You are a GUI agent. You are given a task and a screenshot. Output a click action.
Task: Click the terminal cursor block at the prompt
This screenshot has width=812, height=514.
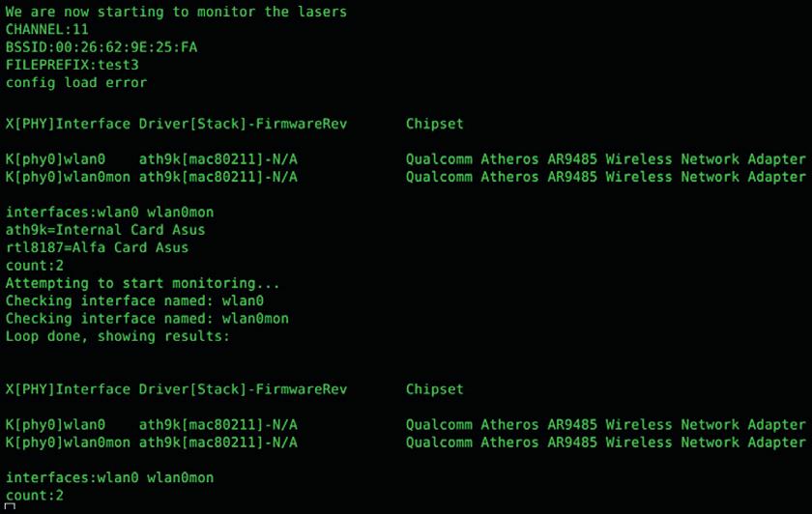pyautogui.click(x=10, y=508)
